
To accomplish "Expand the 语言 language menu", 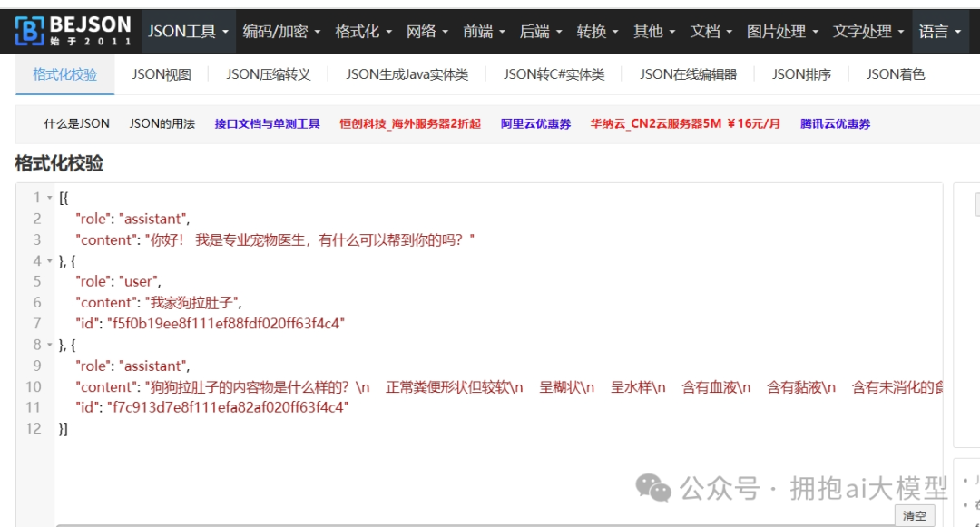I will coord(939,32).
